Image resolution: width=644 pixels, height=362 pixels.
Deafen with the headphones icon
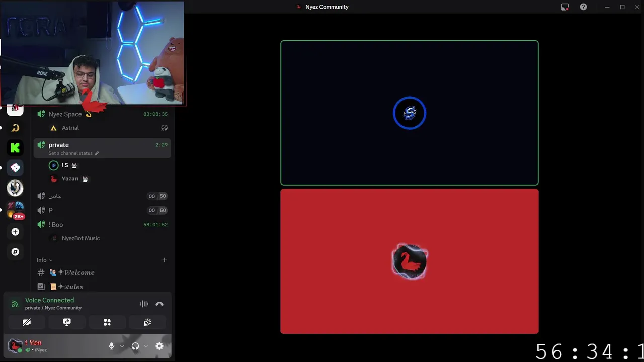[135, 346]
